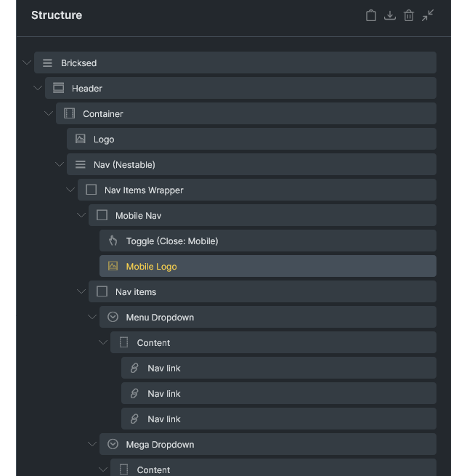Collapse the Nav (Nestable) element
This screenshot has height=476, width=451.
coord(60,164)
